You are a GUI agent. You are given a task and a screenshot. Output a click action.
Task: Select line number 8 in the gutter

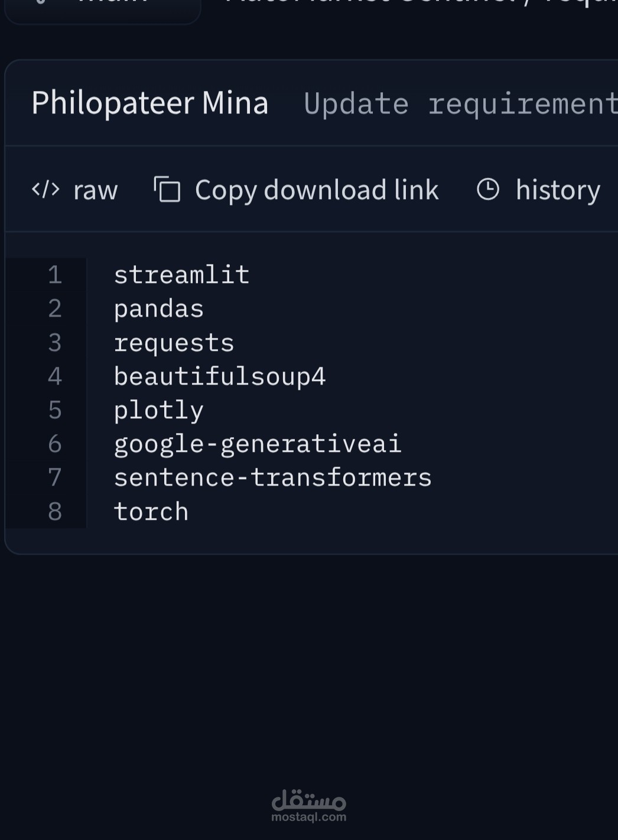point(55,512)
